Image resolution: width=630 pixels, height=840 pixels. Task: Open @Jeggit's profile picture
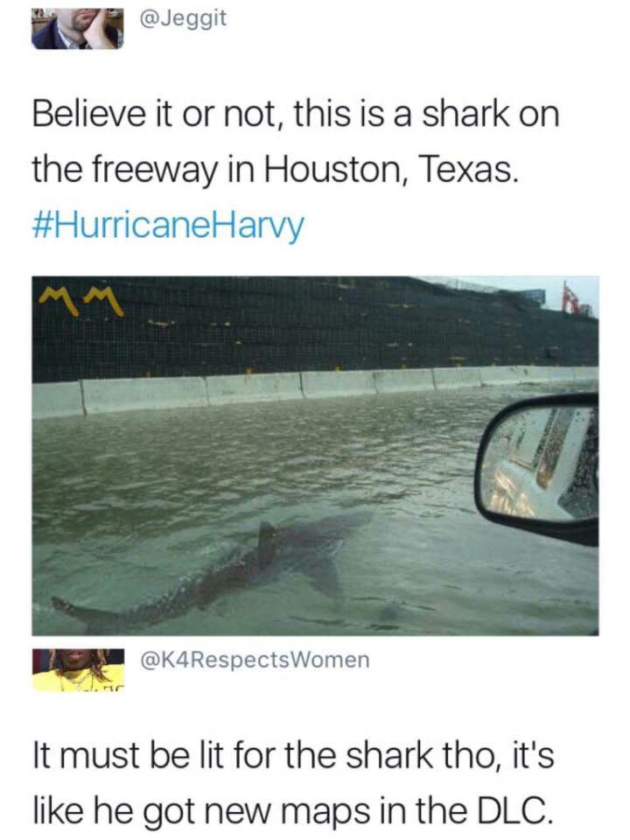pyautogui.click(x=78, y=27)
